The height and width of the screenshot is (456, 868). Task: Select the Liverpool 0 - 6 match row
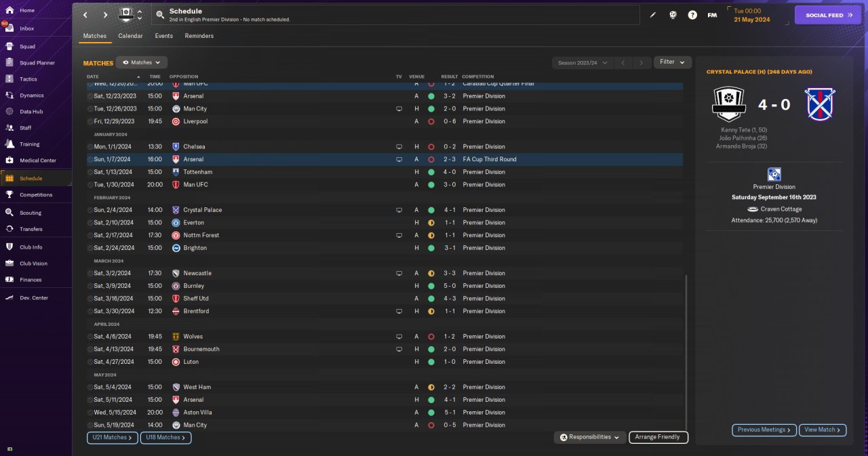coord(384,121)
